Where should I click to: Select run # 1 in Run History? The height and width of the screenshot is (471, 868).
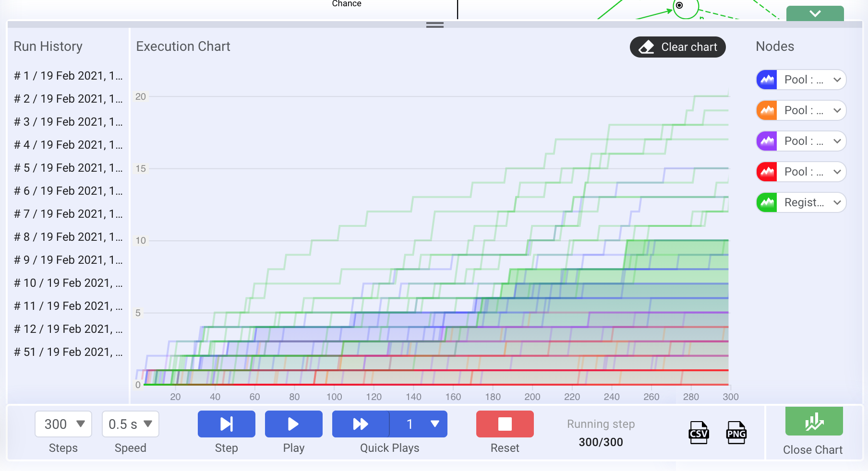tap(68, 76)
